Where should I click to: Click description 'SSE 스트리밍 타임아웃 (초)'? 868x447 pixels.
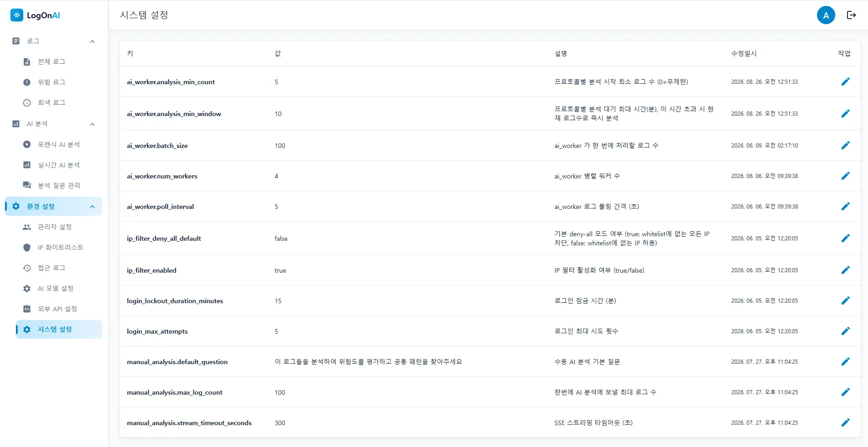593,422
